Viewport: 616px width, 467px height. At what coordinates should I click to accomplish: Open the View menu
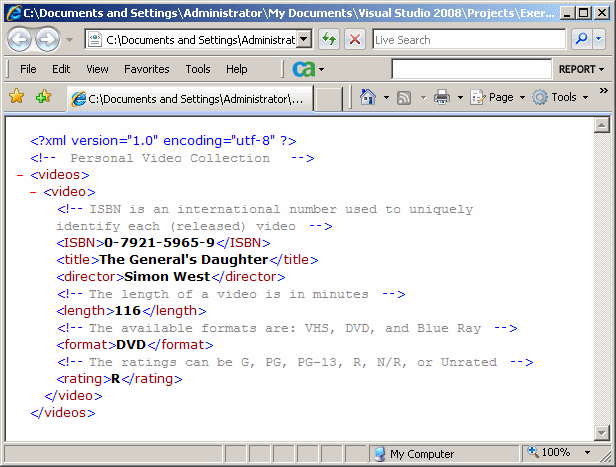(x=97, y=69)
